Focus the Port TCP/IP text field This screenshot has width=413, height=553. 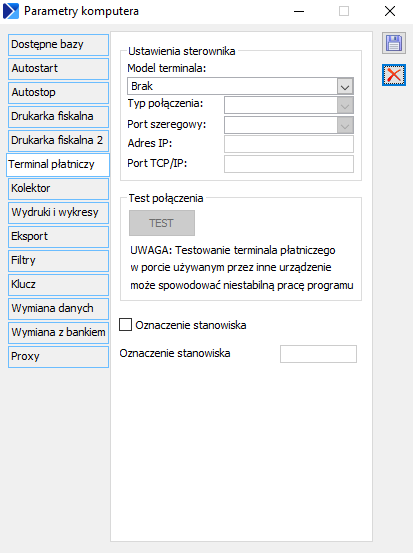[289, 164]
